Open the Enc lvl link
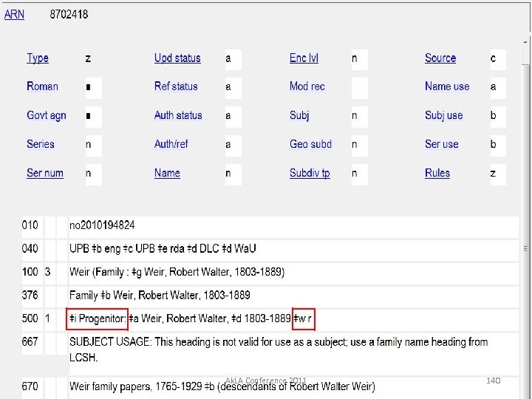Viewport: 532px width, 399px height. (304, 58)
